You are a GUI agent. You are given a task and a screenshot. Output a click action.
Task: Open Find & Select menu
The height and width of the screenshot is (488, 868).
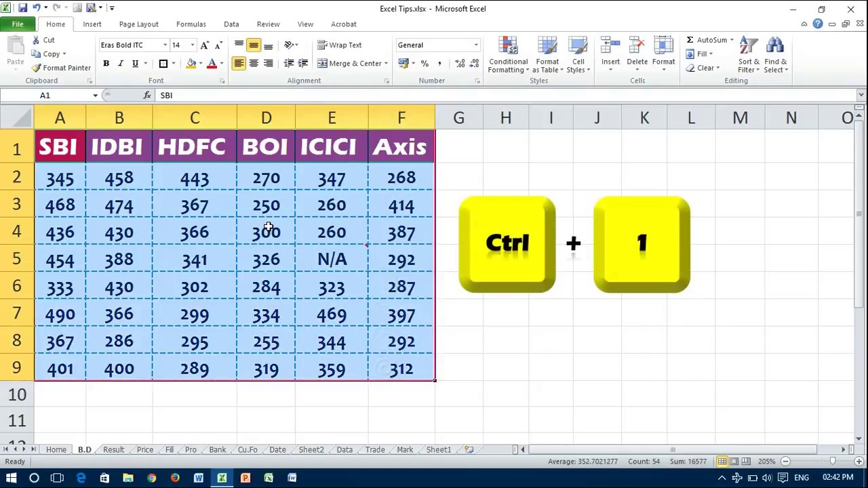775,55
